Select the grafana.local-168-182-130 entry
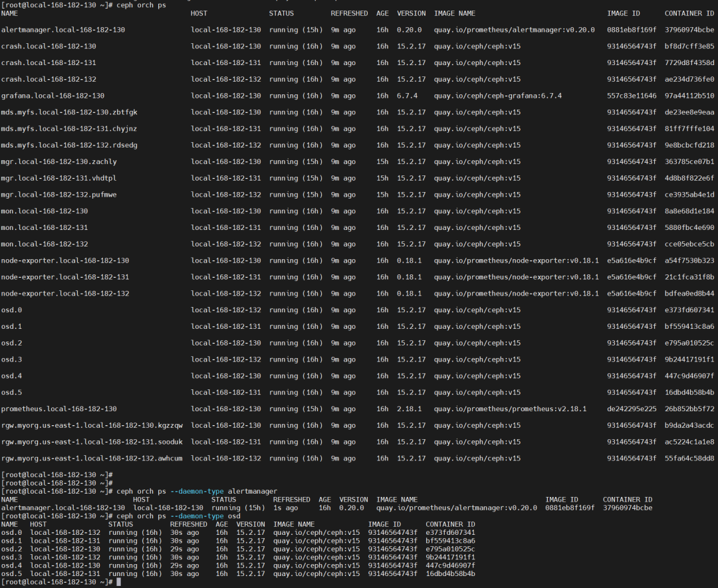This screenshot has height=588, width=718. pyautogui.click(x=53, y=96)
